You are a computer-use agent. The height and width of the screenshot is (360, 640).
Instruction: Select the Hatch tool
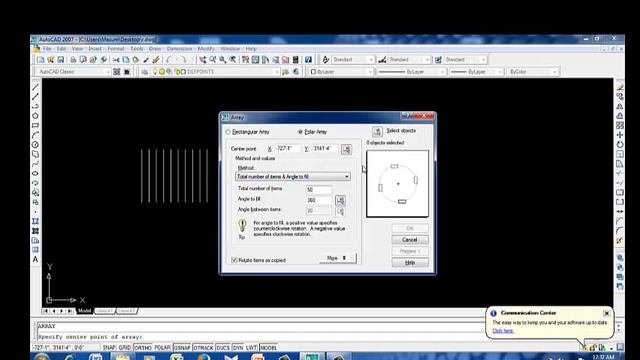coord(36,221)
